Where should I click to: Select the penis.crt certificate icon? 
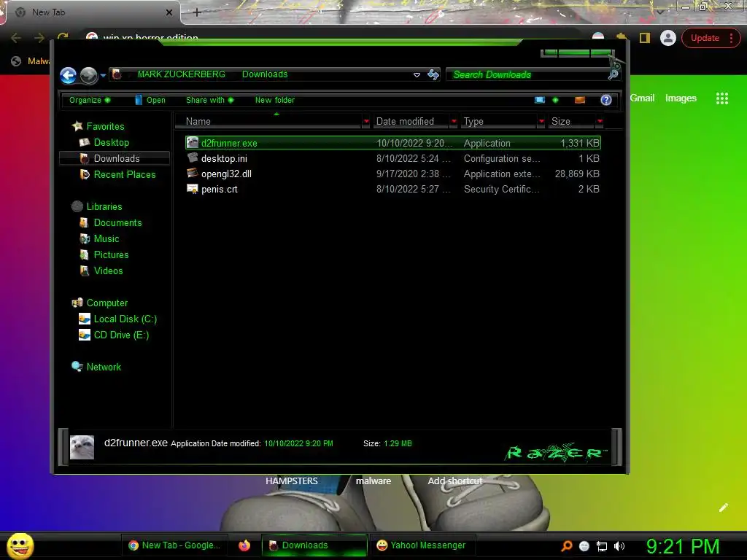193,189
